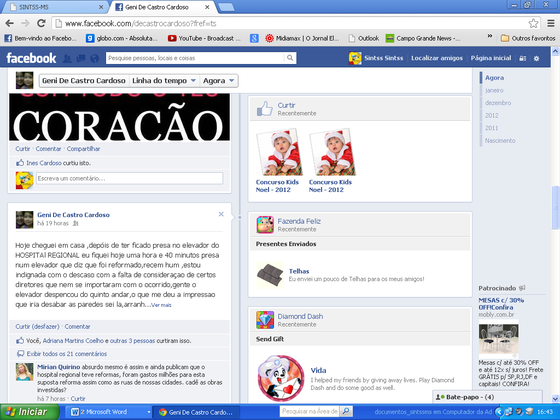Screen dimensions: 560x420
Task: Open the notifications globe icon
Action: point(94,58)
